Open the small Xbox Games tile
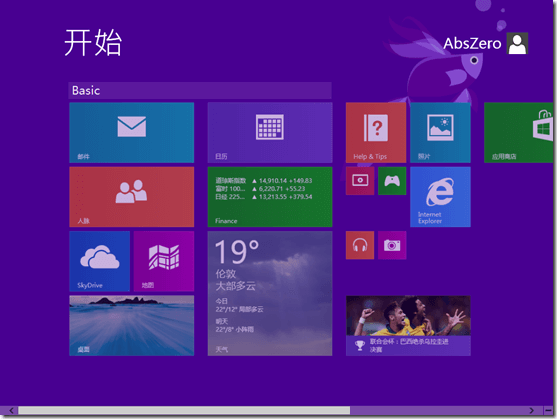Viewport: 557px width, 419px height. (x=392, y=181)
